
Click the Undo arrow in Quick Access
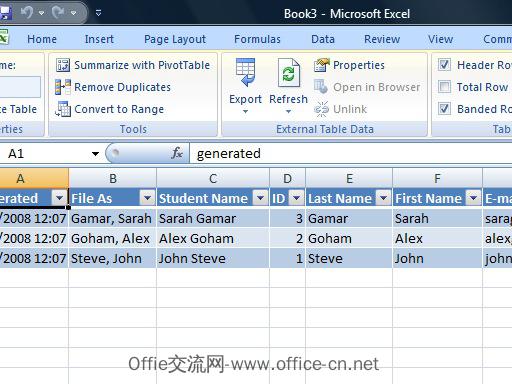(x=27, y=13)
